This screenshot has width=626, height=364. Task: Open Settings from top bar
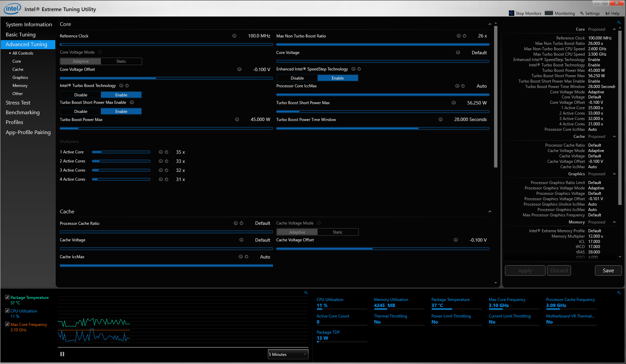pyautogui.click(x=590, y=13)
